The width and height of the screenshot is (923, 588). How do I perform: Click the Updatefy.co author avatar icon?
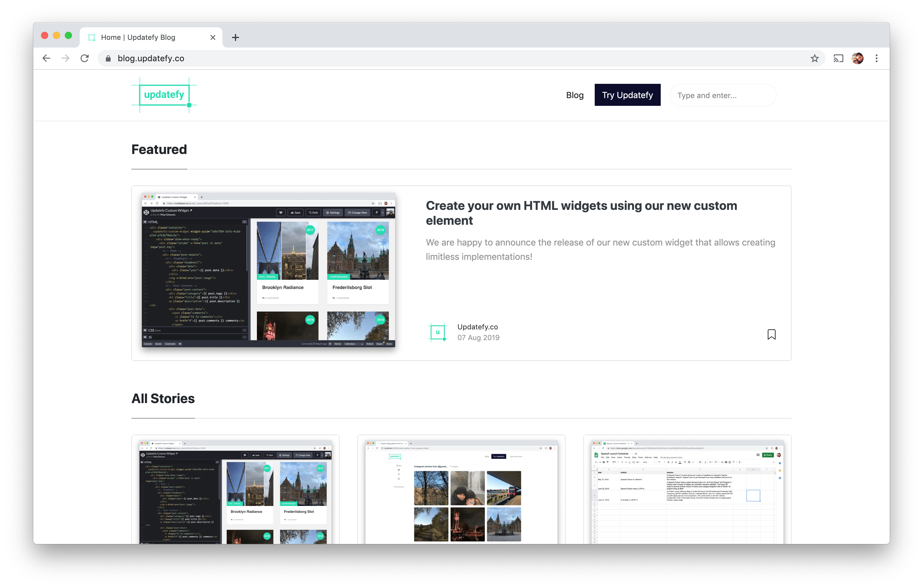(437, 332)
